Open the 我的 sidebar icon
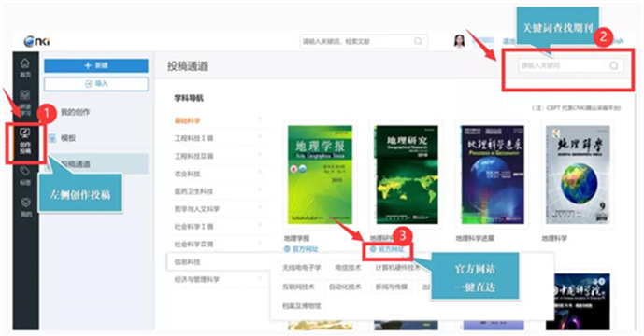Viewport: 644px width, 336px height. (26, 207)
